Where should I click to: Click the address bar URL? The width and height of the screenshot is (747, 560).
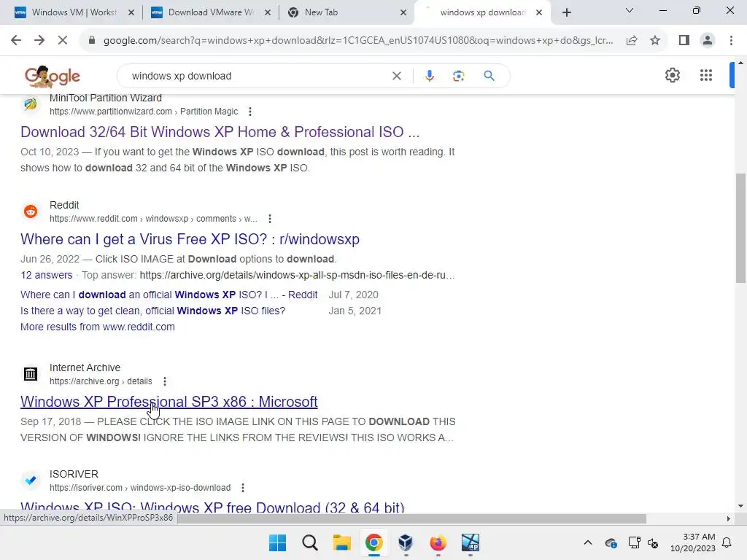coord(357,41)
